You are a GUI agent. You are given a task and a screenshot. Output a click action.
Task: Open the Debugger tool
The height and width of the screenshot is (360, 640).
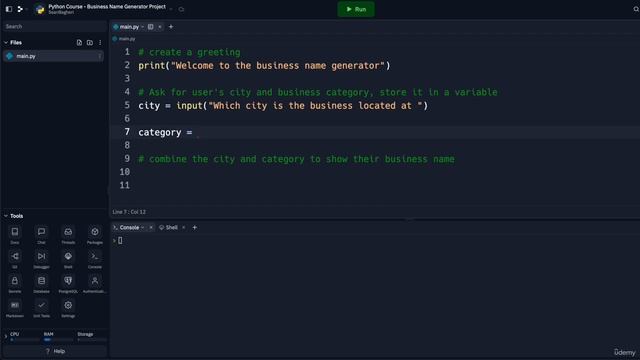(41, 260)
